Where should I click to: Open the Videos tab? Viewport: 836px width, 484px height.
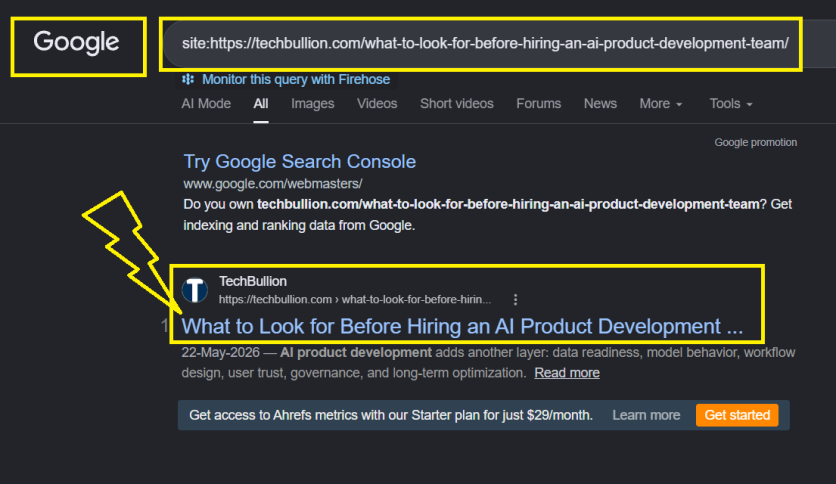(x=377, y=103)
